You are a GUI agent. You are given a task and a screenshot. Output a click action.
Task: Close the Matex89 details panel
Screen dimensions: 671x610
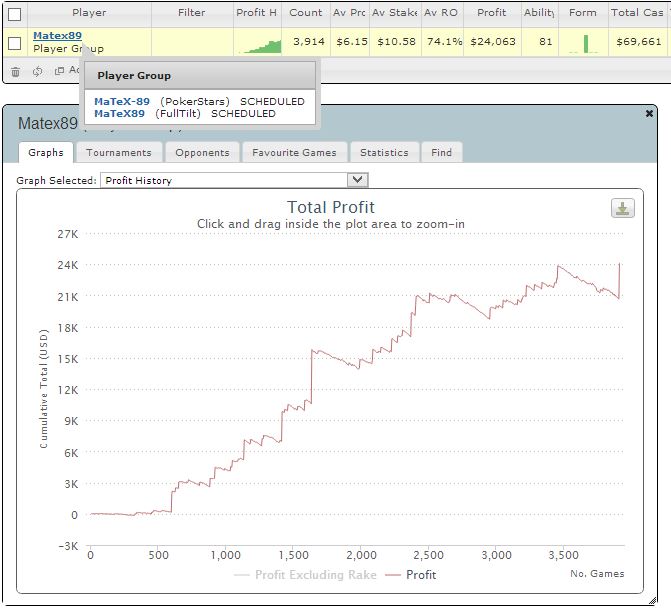649,113
